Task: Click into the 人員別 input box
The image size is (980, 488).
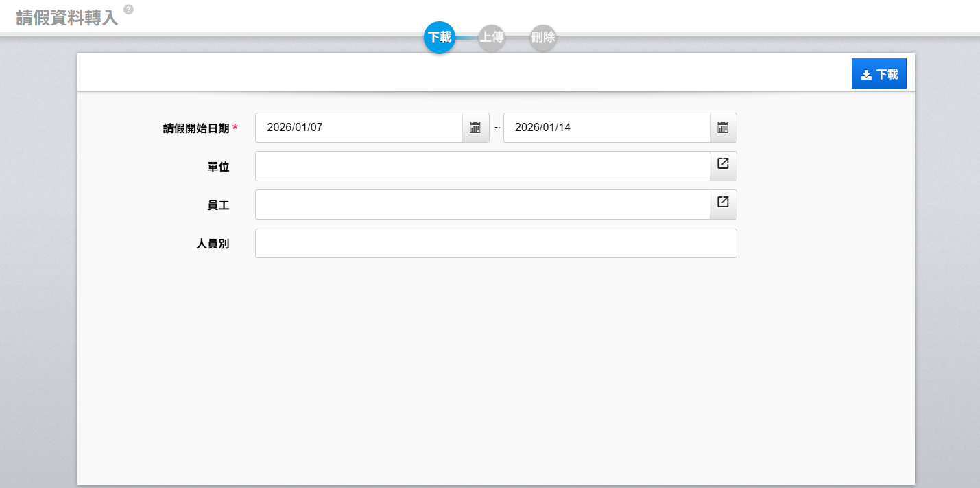Action: tap(496, 244)
